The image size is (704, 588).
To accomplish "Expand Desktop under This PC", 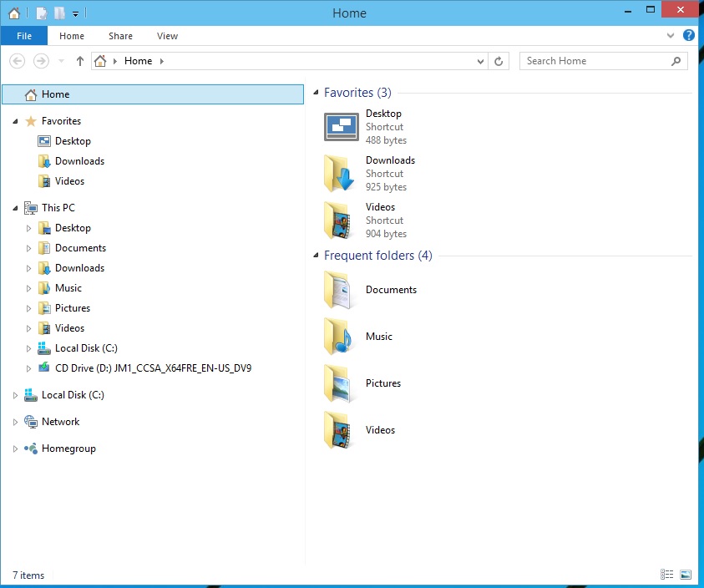I will [x=28, y=228].
